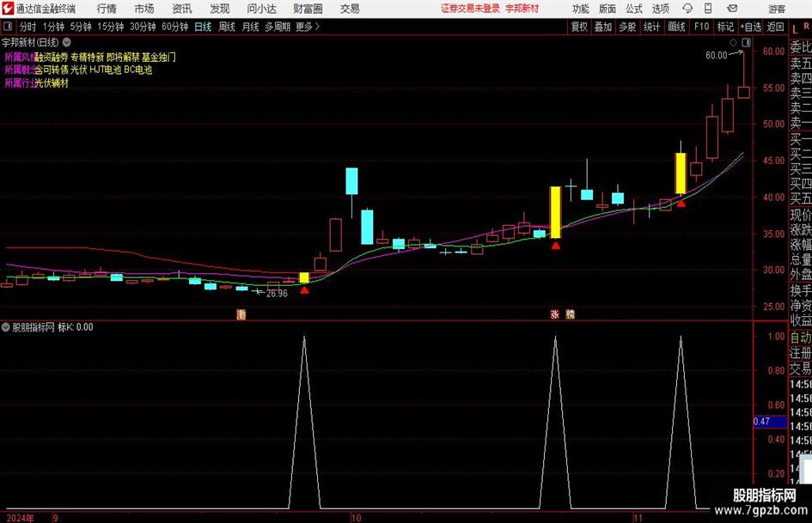Image resolution: width=812 pixels, height=523 pixels.
Task: Toggle the left panel icon beside 分时
Action: 8,27
